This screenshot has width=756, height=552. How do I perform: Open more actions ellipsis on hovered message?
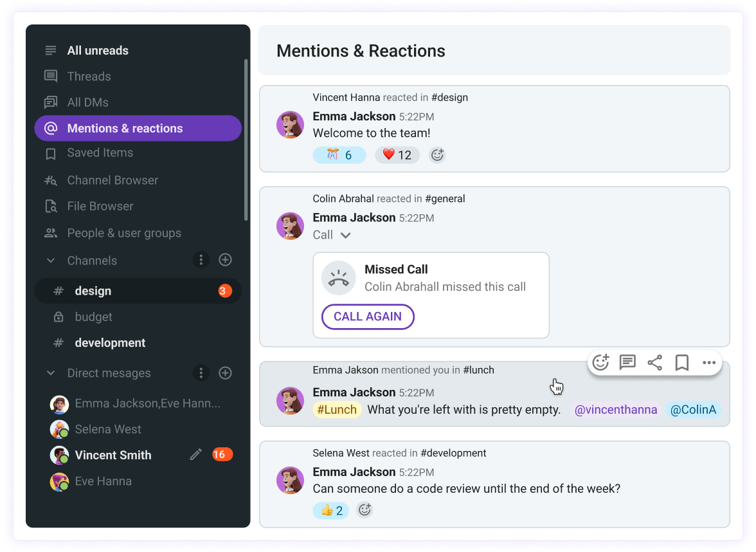[708, 362]
